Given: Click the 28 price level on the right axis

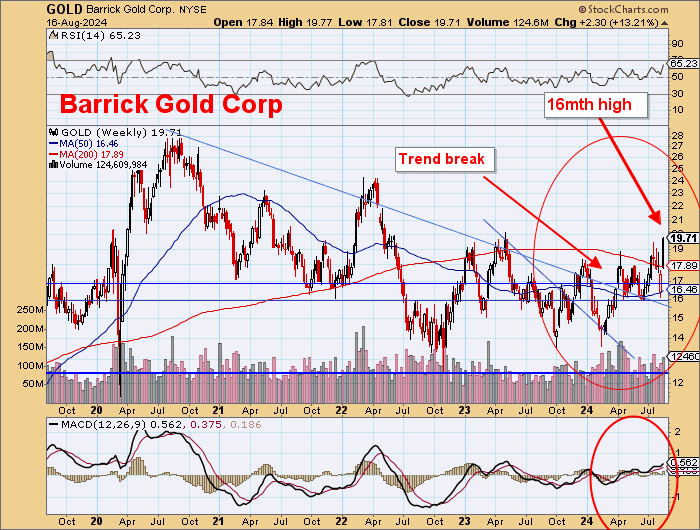Looking at the screenshot, I should pos(677,136).
